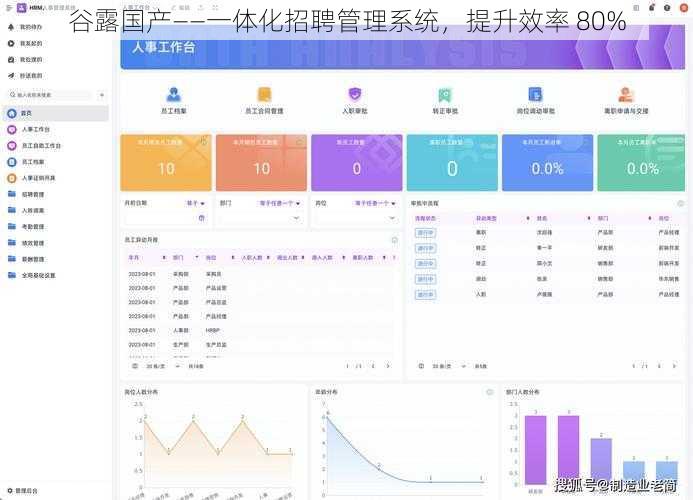Image resolution: width=693 pixels, height=500 pixels.
Task: Open the 离职申请与交接 shortcut icon
Action: (626, 94)
